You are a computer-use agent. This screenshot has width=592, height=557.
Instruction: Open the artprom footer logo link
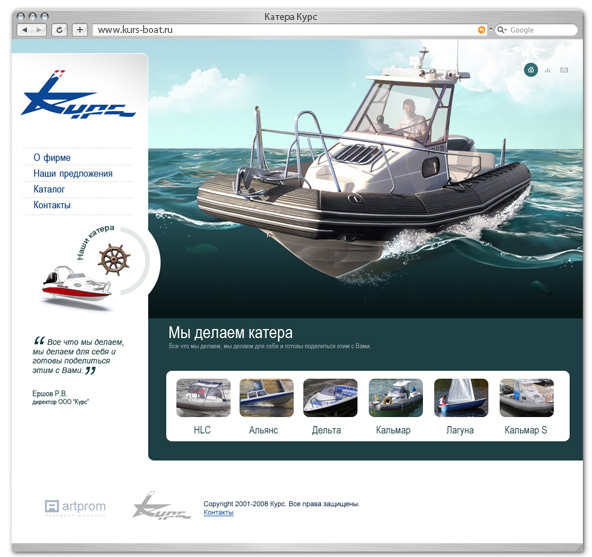(x=75, y=508)
